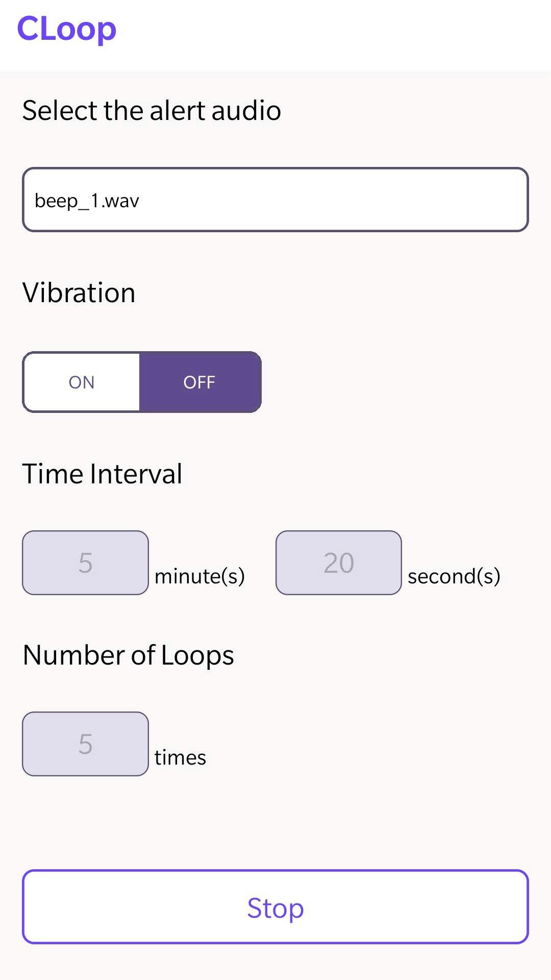The width and height of the screenshot is (551, 980).
Task: Enable vibration by selecting ON
Action: click(x=81, y=382)
